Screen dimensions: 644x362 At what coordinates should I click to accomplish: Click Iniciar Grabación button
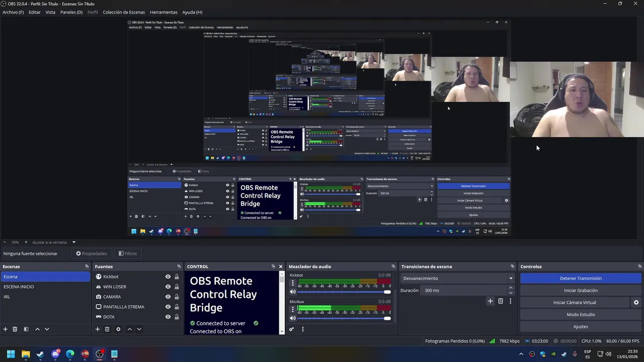[581, 291]
